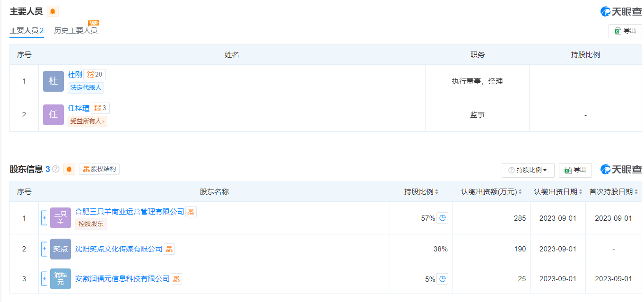This screenshot has height=302, width=644.
Task: Expand the 安徽润福元信息科技有限公司 shareholder row
Action: click(x=44, y=279)
